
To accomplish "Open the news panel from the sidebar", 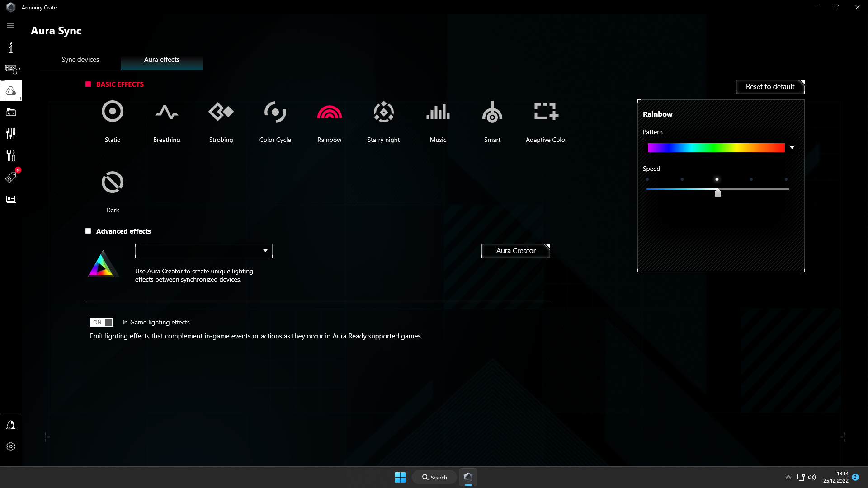I will click(x=11, y=199).
